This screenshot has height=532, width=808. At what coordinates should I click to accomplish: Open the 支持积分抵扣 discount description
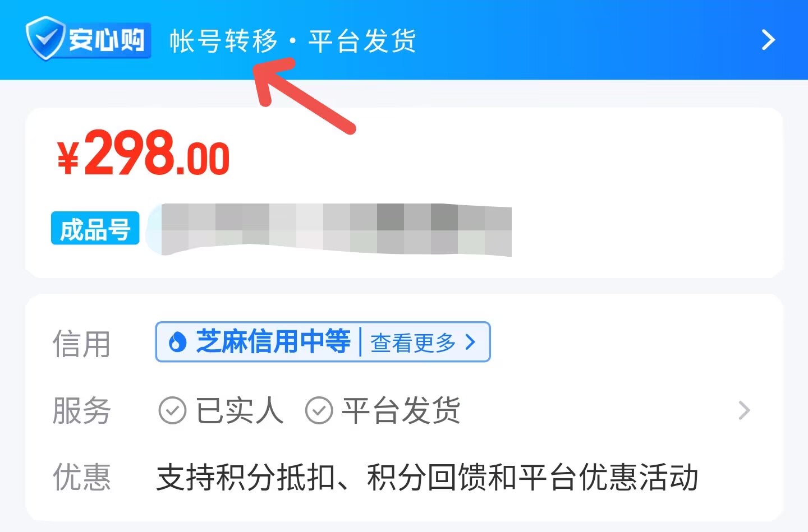tap(428, 477)
